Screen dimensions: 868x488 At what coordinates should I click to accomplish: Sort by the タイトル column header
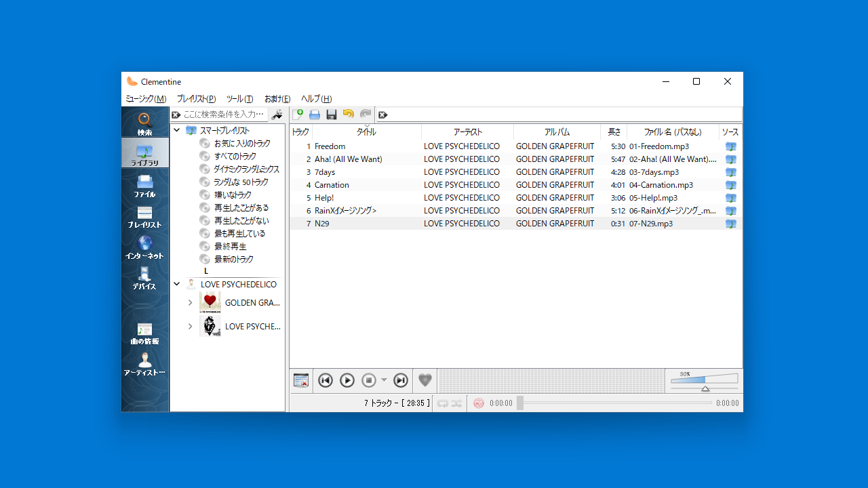(367, 132)
